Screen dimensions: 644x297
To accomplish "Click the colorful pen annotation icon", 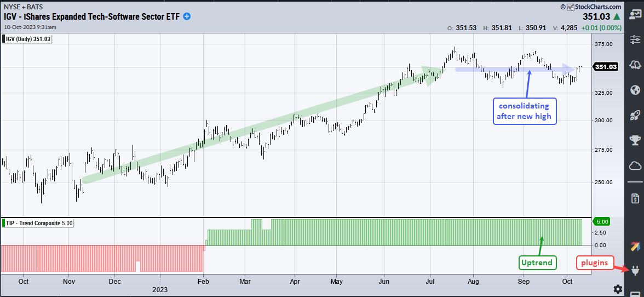I will (x=635, y=247).
